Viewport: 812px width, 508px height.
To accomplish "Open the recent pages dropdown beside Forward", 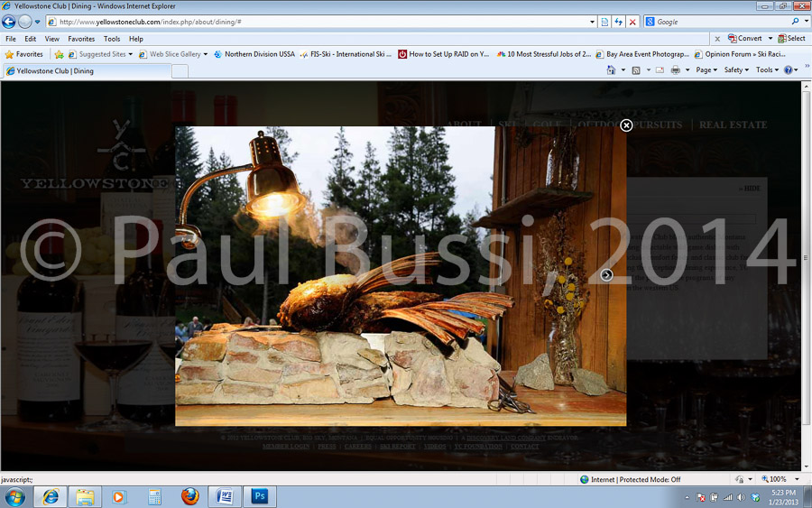I will click(x=37, y=23).
